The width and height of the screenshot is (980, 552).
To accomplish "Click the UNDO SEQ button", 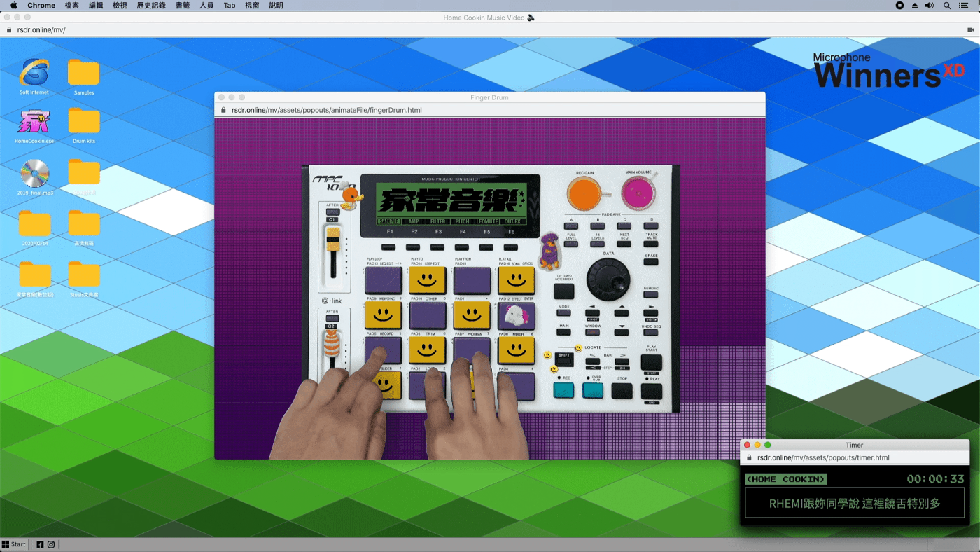I will click(651, 332).
